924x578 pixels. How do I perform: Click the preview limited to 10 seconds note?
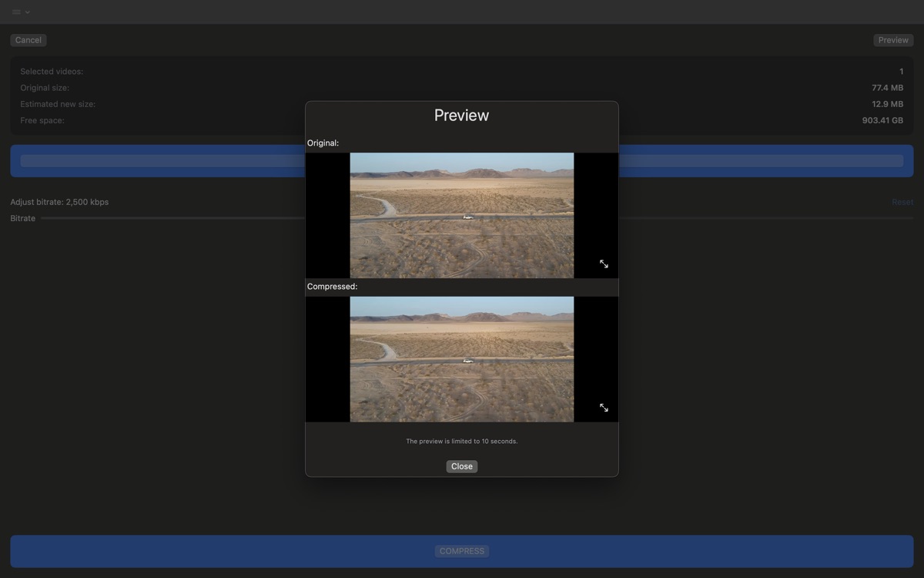click(462, 442)
